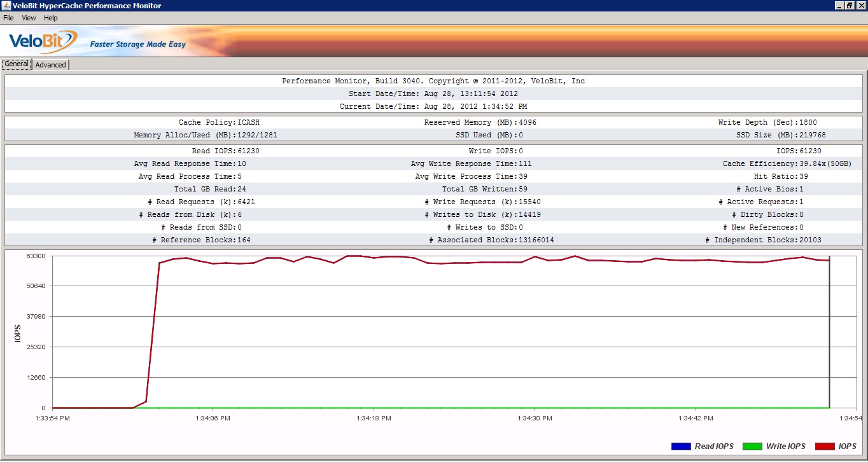868x463 pixels.
Task: Minimize the Performance Monitor window
Action: [x=839, y=6]
